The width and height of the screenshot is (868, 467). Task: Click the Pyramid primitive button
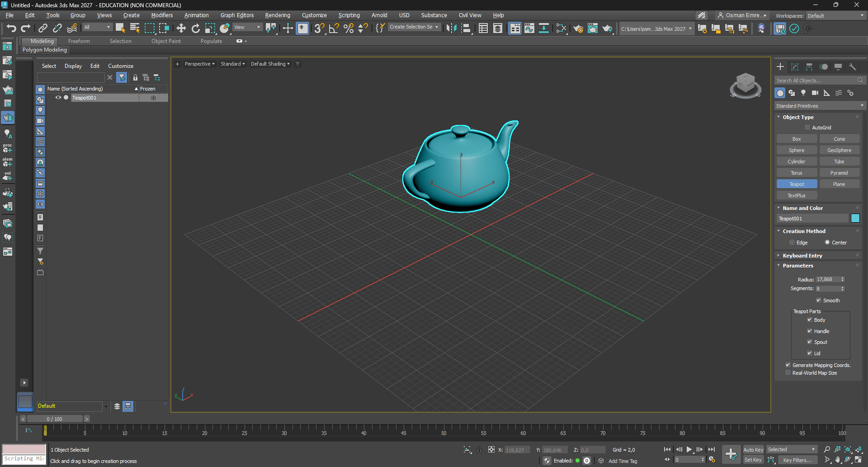839,173
